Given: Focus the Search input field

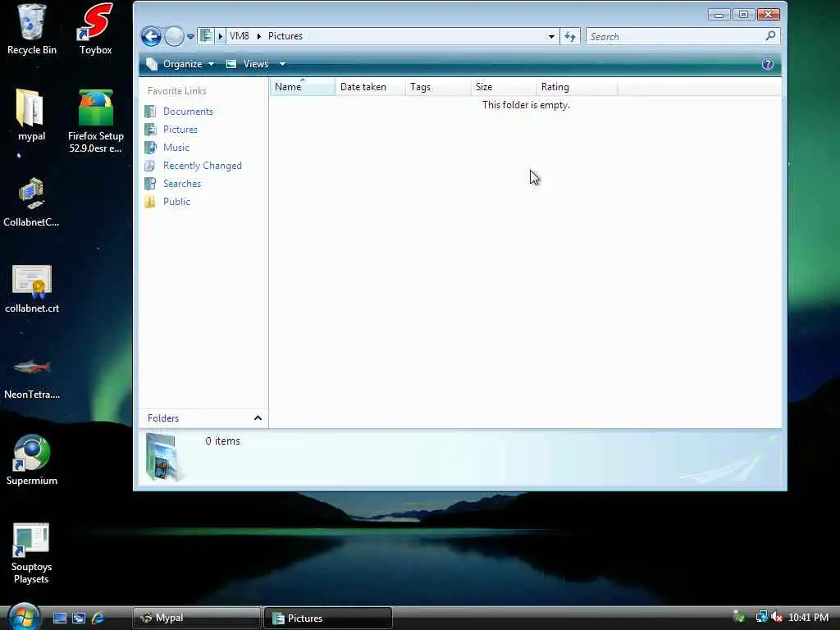Looking at the screenshot, I should (674, 36).
